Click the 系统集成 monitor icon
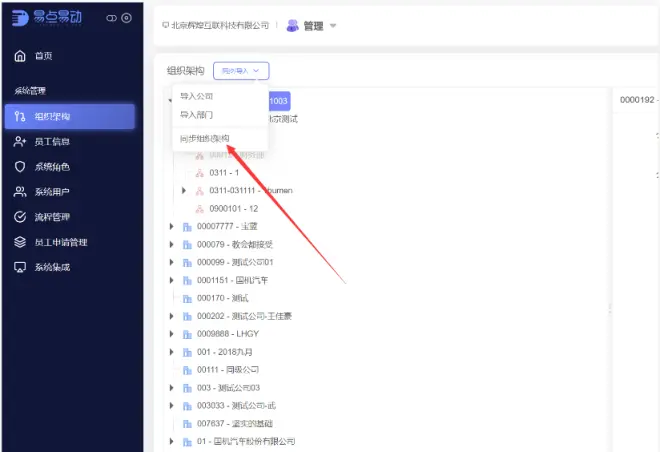Screen dimensions: 660x452 click(x=19, y=267)
